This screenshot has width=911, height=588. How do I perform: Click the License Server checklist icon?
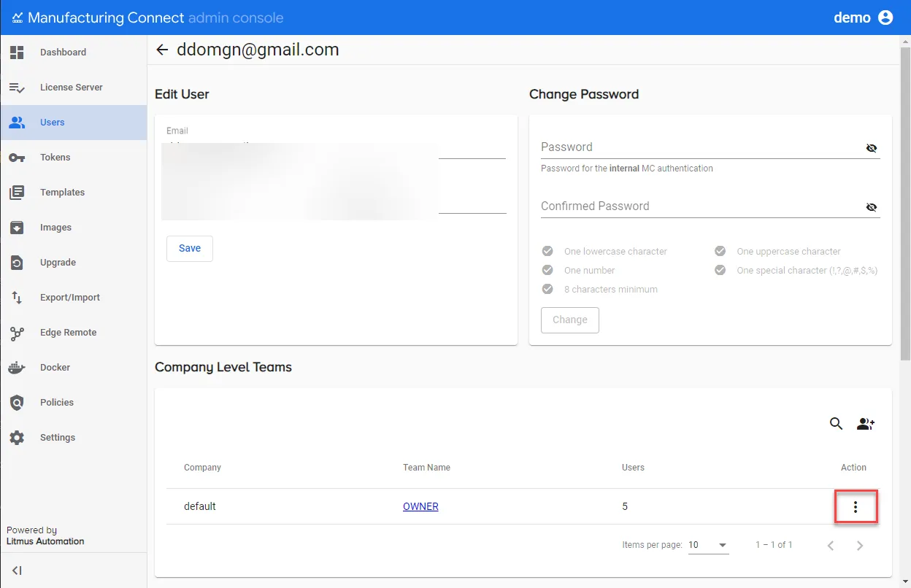[x=17, y=88]
